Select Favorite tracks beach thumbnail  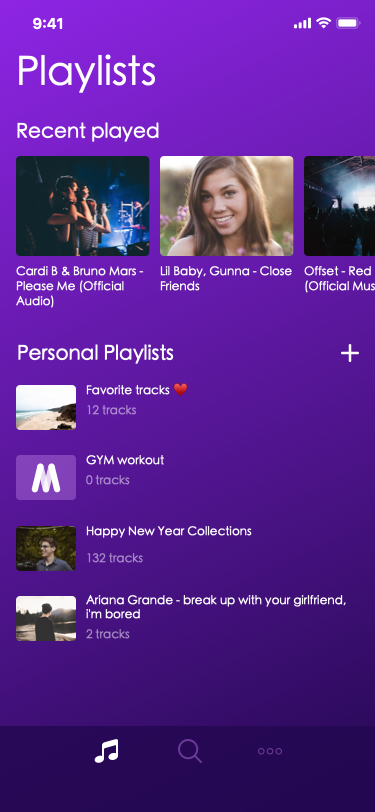(46, 407)
